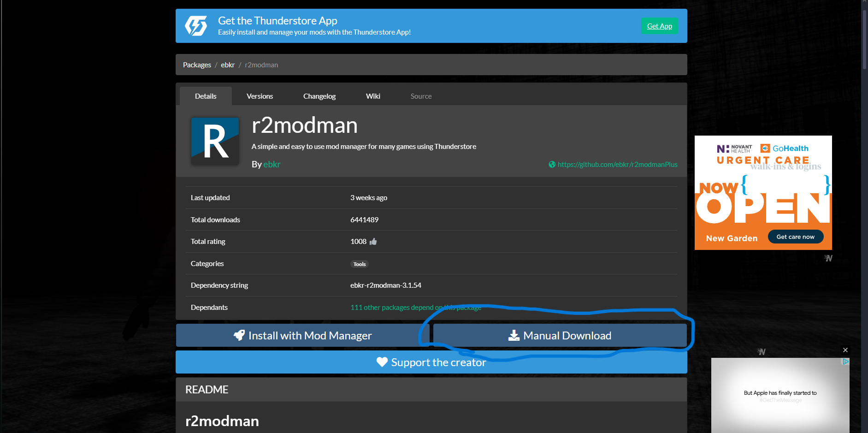Open the r2modmanPlus GitHub link
Screen dimensions: 868x433
point(618,165)
